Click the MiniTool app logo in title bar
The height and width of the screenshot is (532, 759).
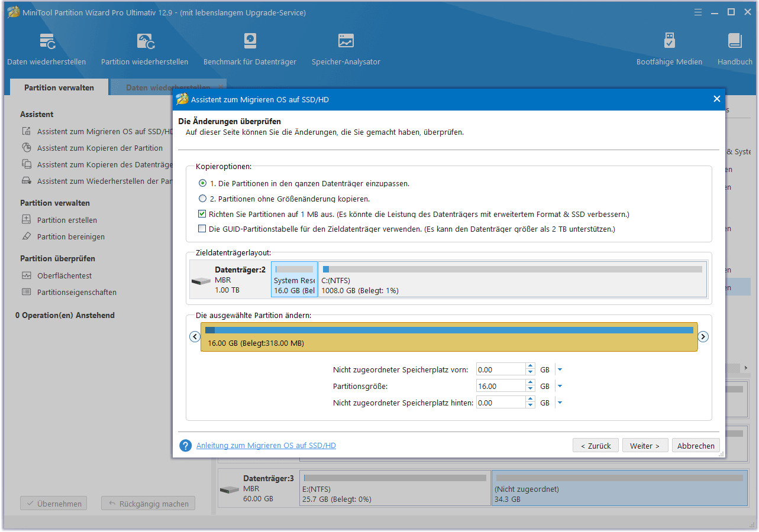13,12
